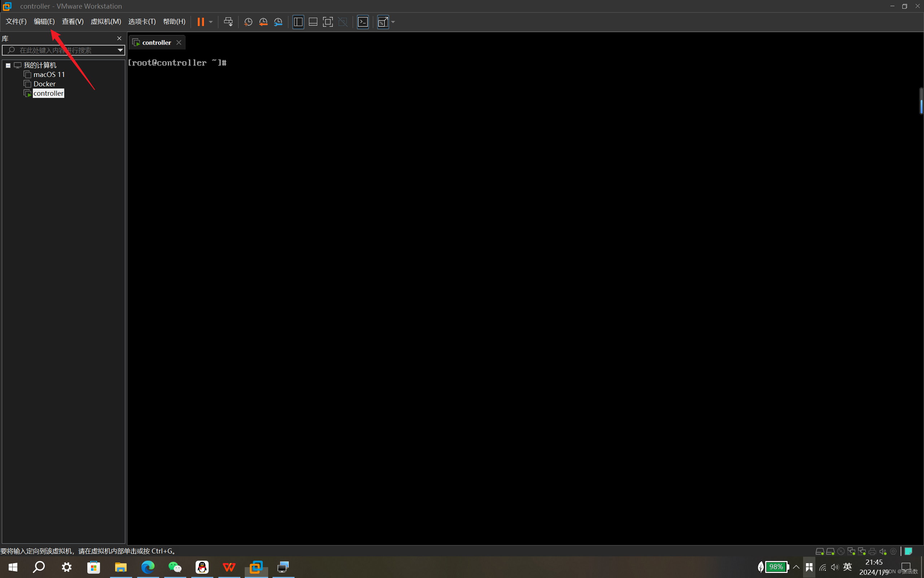Revert virtual machine to previous snapshot
The width and height of the screenshot is (924, 578).
[263, 22]
